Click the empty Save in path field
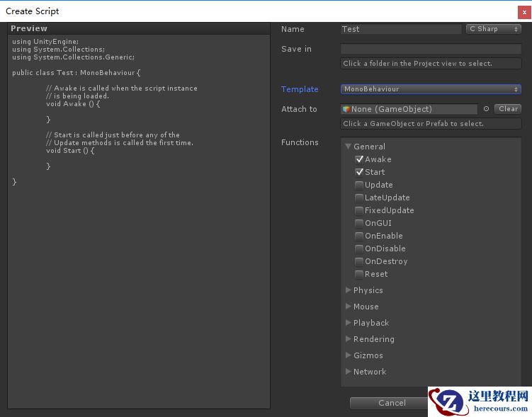Image resolution: width=532 pixels, height=417 pixels. pos(431,49)
